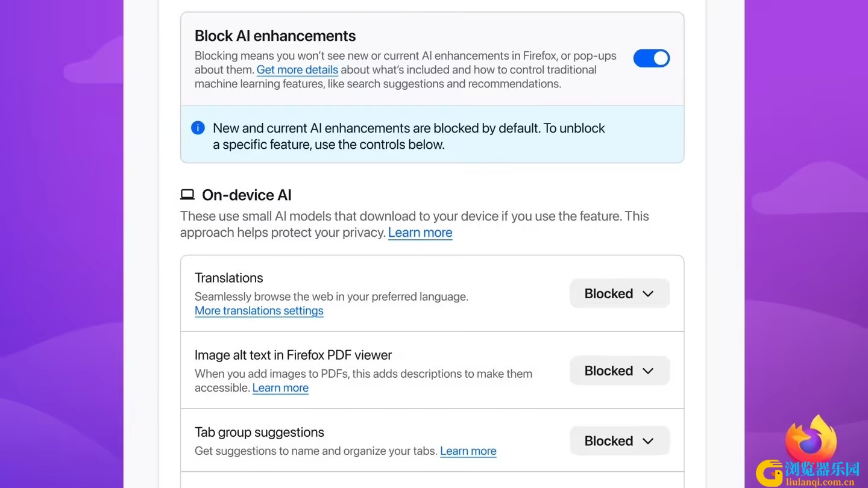Click the Translations row title
Screen dimensions: 868x488
click(229, 278)
